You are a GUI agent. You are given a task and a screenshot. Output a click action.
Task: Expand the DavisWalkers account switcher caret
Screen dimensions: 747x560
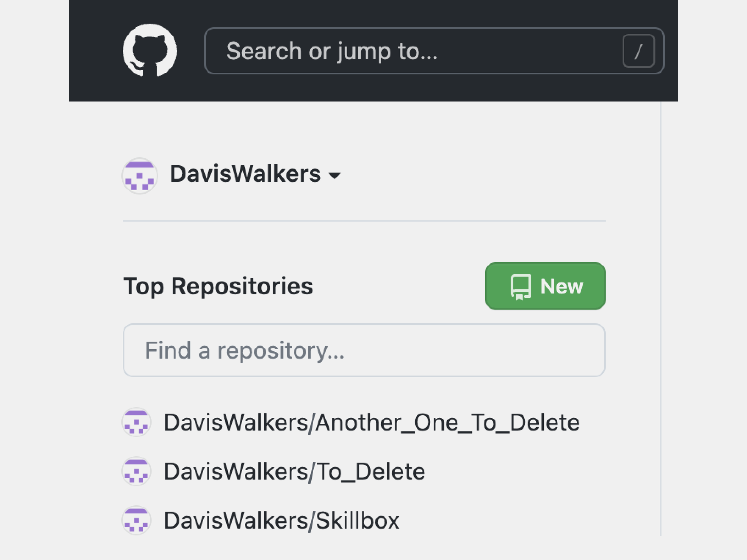click(x=335, y=175)
